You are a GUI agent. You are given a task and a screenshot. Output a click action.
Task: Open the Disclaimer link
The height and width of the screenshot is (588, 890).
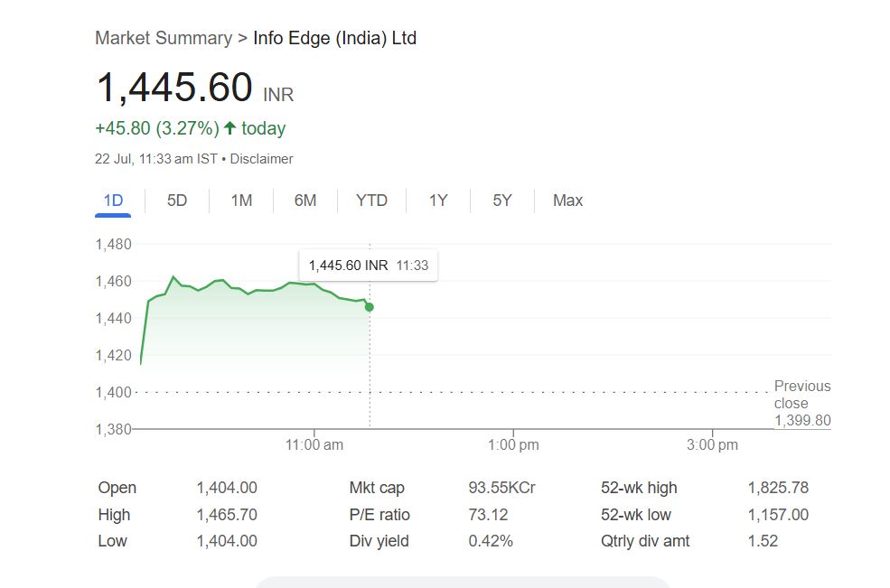262,159
